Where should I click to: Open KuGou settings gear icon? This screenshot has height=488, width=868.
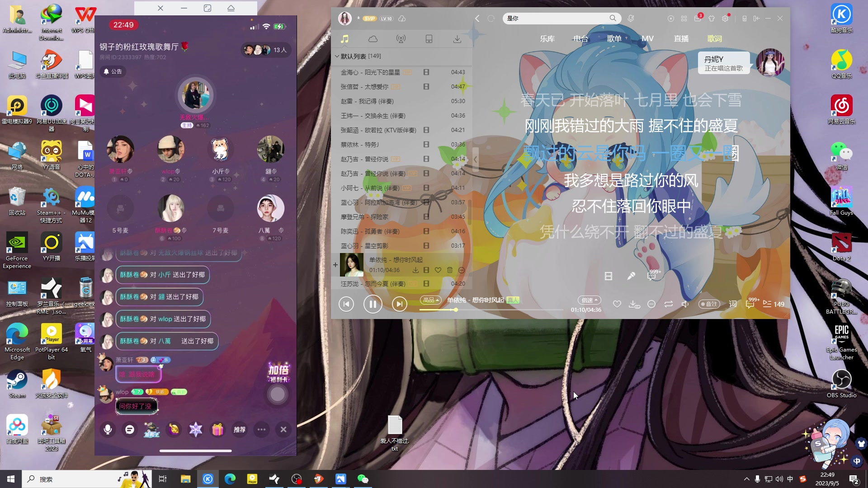(725, 19)
